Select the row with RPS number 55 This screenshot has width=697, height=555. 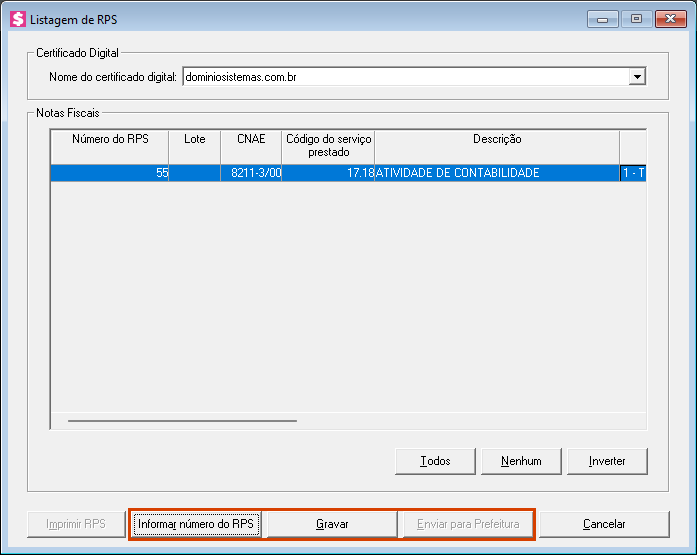point(110,173)
